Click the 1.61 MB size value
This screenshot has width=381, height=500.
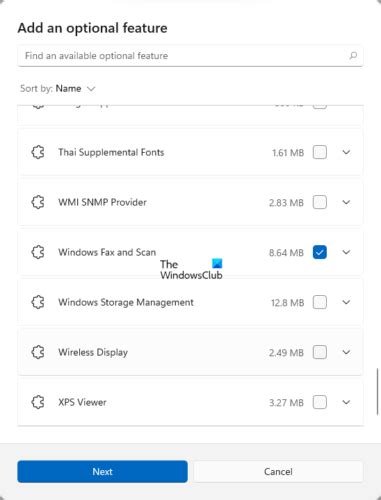coord(288,153)
